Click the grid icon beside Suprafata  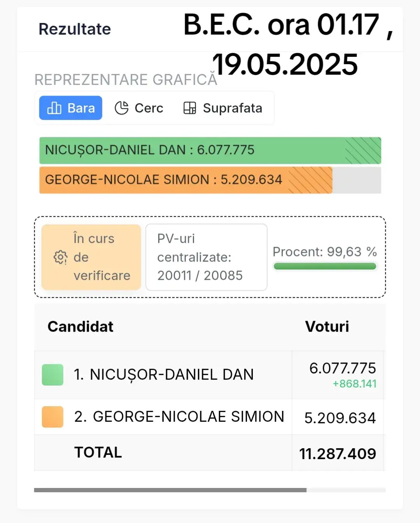click(x=189, y=108)
